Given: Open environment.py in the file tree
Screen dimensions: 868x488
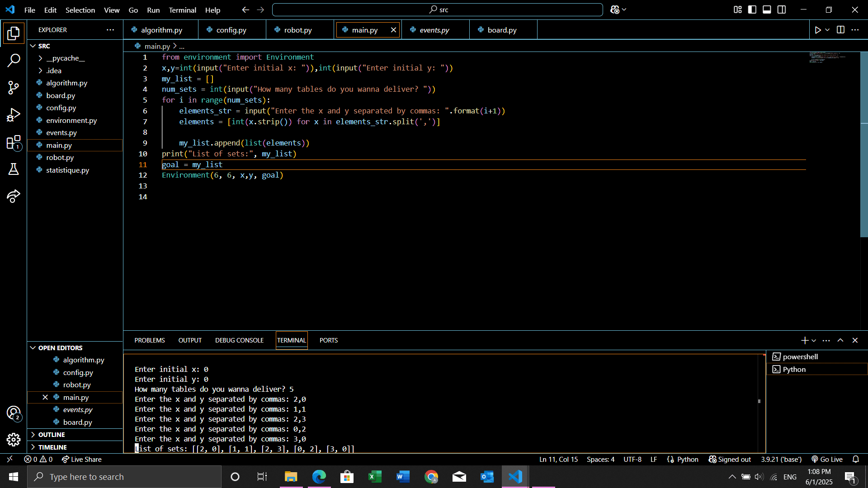Looking at the screenshot, I should pyautogui.click(x=71, y=121).
